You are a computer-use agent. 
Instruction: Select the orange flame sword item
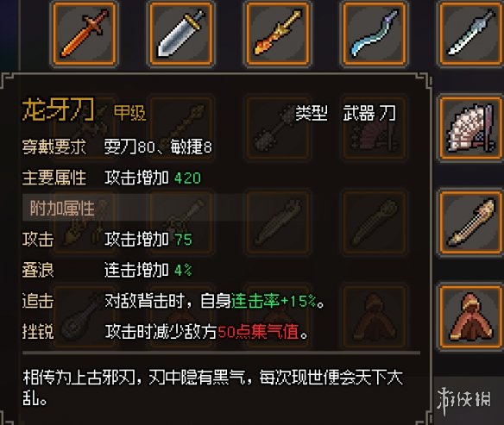(85, 34)
